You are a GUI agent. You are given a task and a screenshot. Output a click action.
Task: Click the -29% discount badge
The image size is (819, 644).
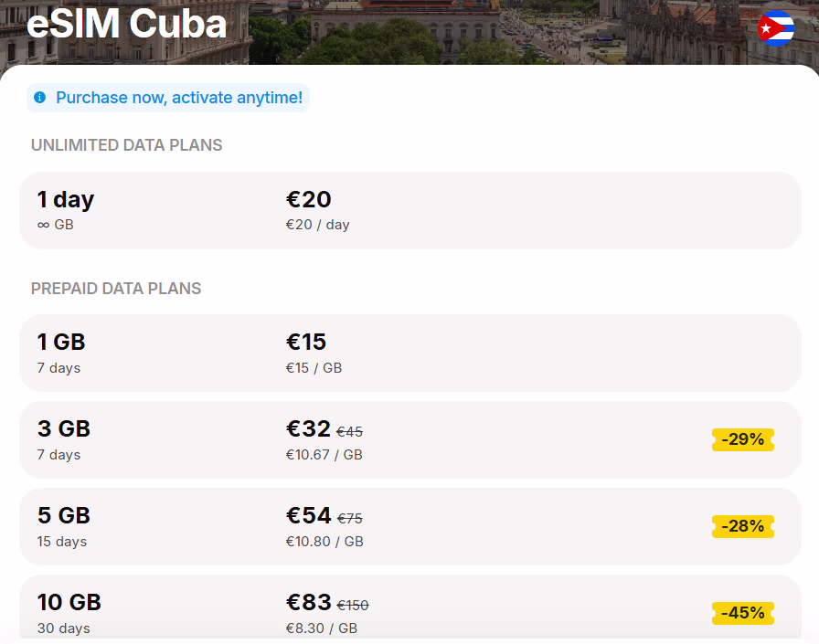[x=743, y=439]
